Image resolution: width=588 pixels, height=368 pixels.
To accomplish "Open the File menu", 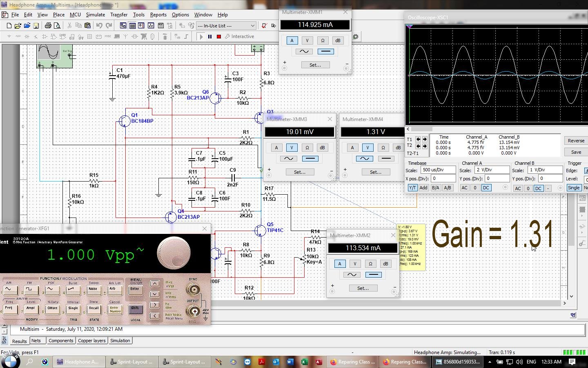I will coord(15,15).
